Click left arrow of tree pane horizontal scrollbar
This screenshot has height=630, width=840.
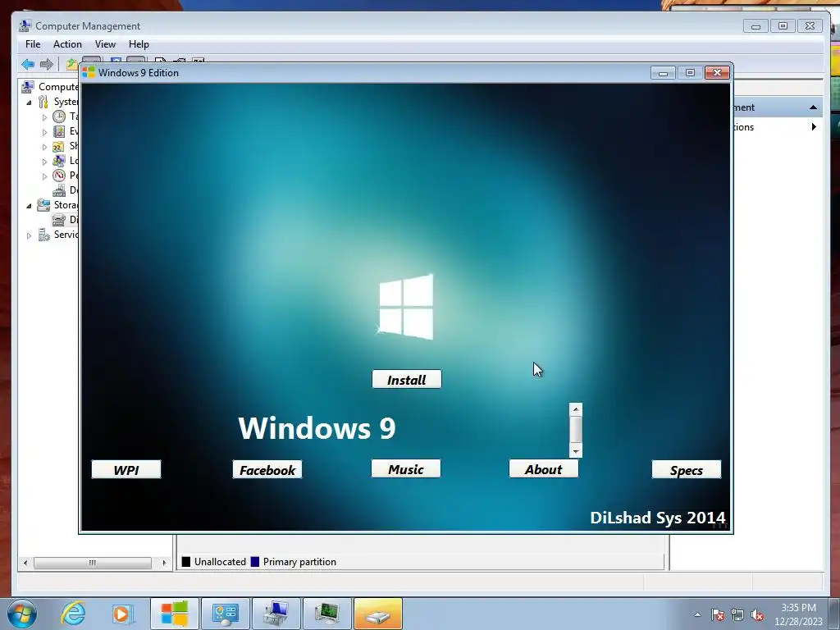(x=25, y=563)
